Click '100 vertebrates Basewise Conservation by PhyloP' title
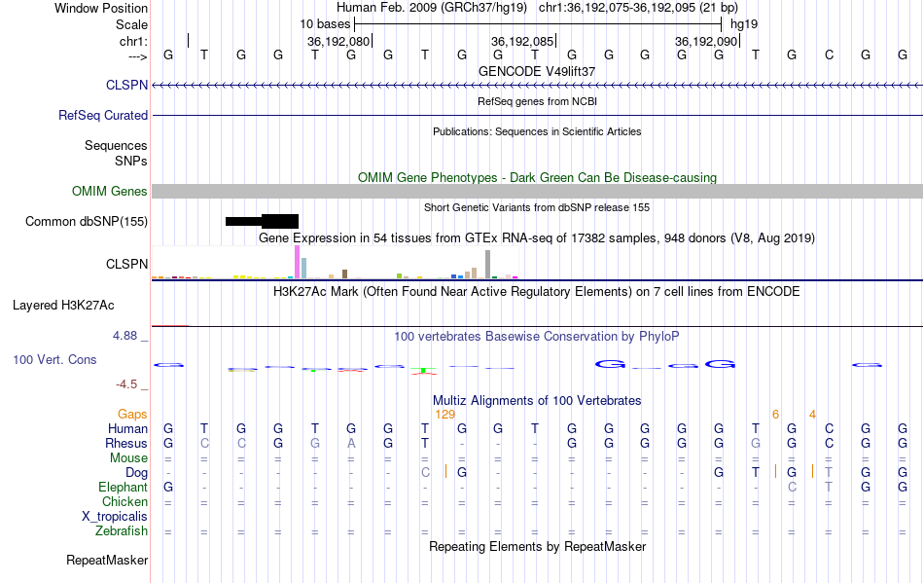924x583 pixels. [537, 337]
